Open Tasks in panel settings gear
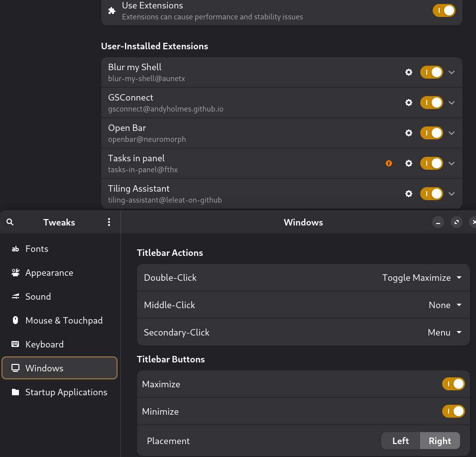The image size is (476, 457). (x=409, y=163)
